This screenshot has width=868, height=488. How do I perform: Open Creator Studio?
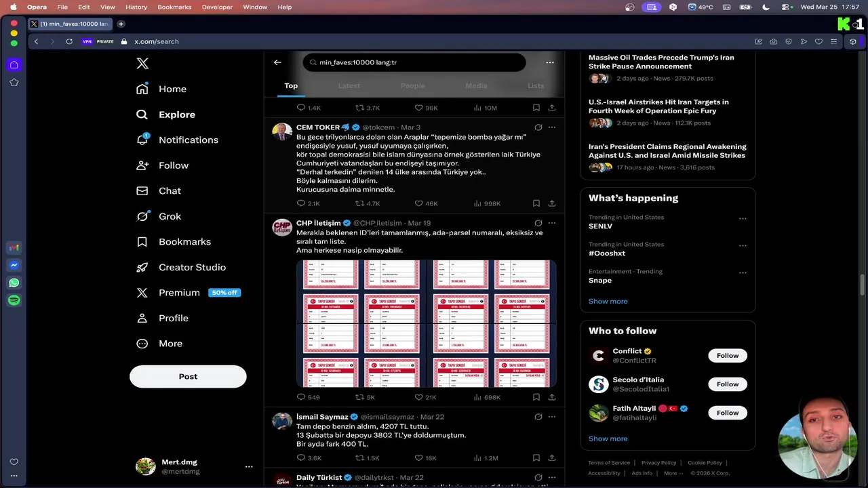(x=181, y=267)
